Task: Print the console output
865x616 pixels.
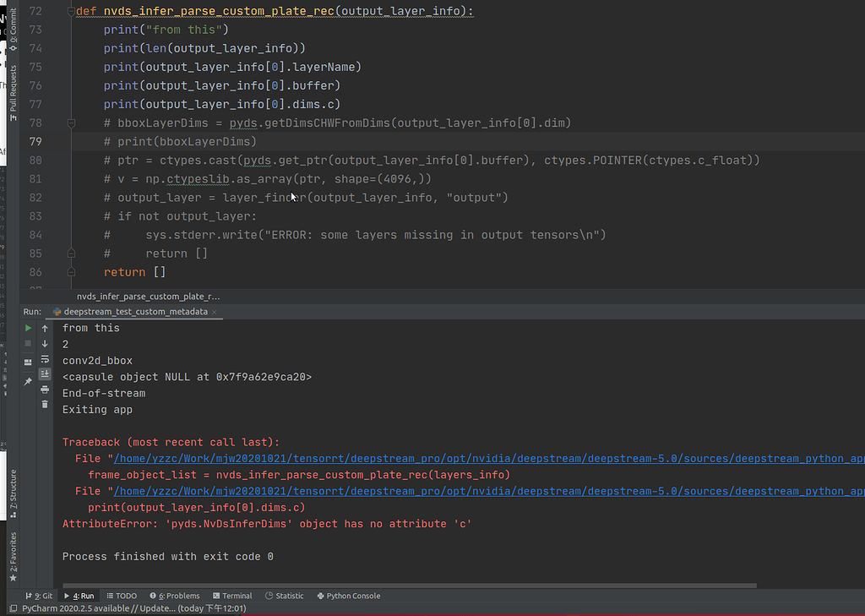Action: coord(45,390)
